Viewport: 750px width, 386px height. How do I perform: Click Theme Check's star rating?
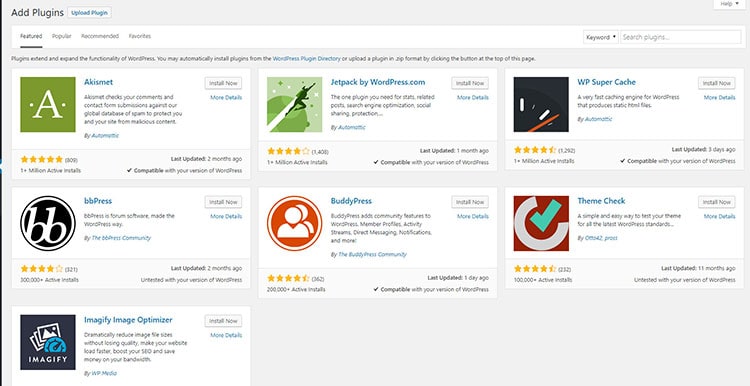(x=535, y=269)
